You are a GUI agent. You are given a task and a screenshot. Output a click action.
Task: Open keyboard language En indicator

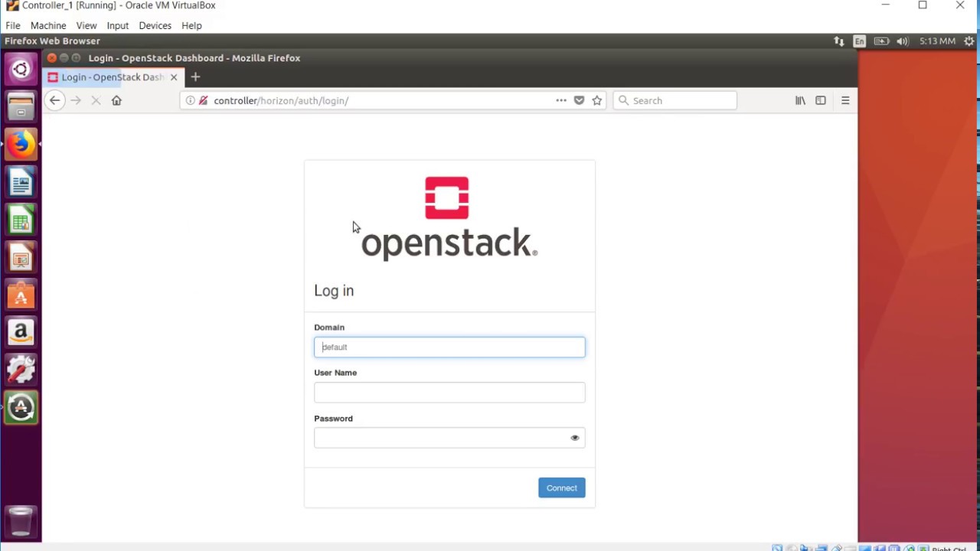point(860,41)
